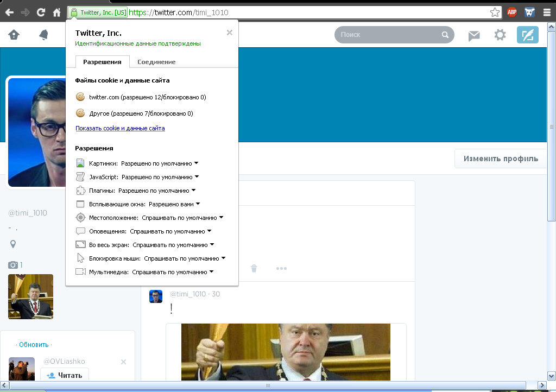556x392 pixels.
Task: Compose a new tweet button
Action: 528,35
